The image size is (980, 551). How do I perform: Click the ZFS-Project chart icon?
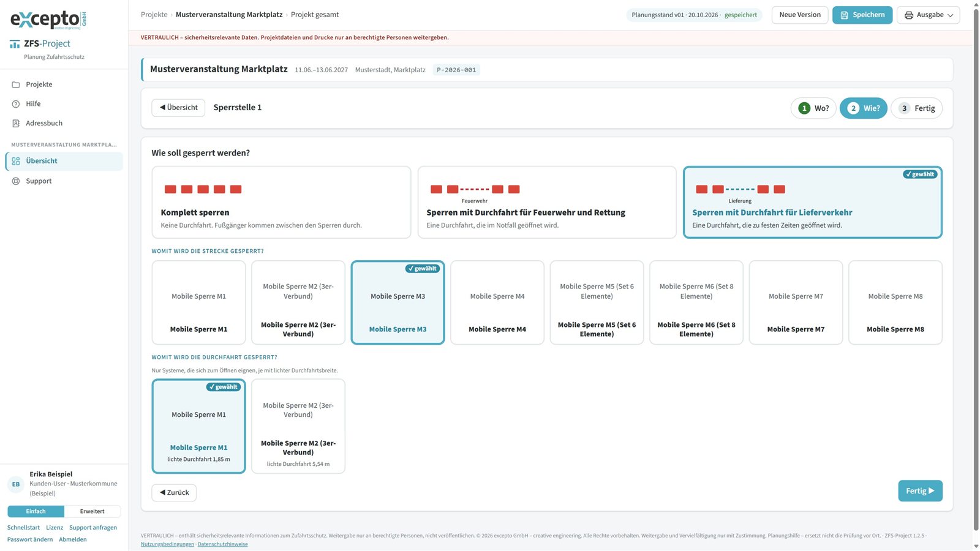point(15,44)
